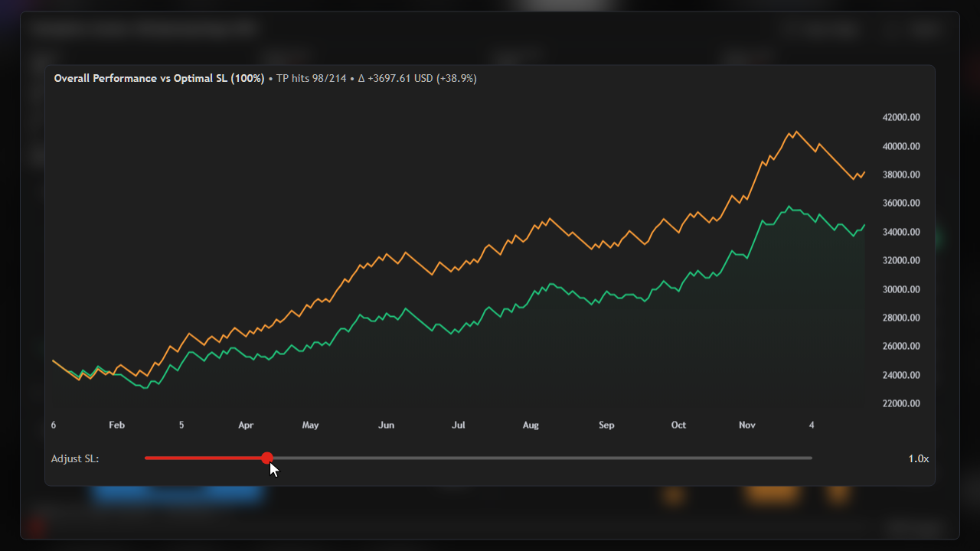Click the "Feb" time axis label
980x551 pixels.
click(x=116, y=425)
